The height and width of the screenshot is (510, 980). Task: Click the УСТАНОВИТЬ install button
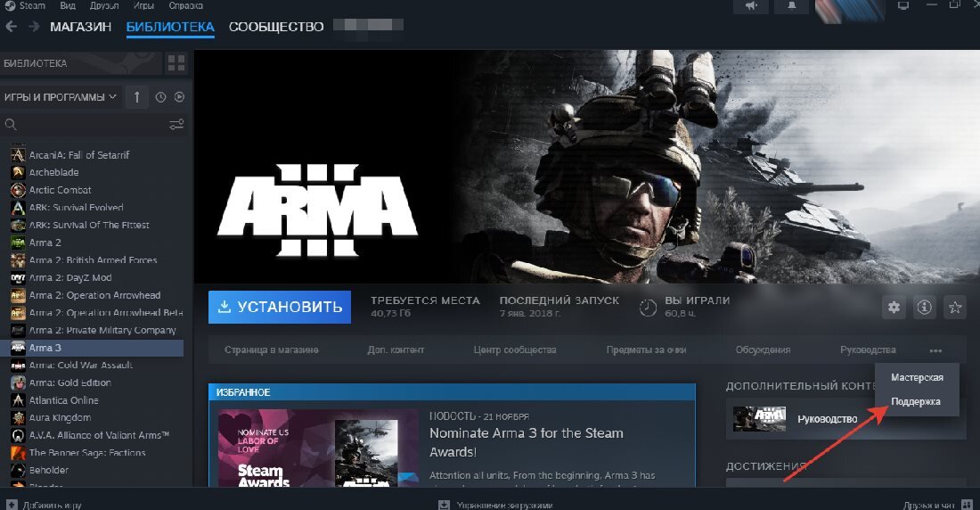pos(280,307)
